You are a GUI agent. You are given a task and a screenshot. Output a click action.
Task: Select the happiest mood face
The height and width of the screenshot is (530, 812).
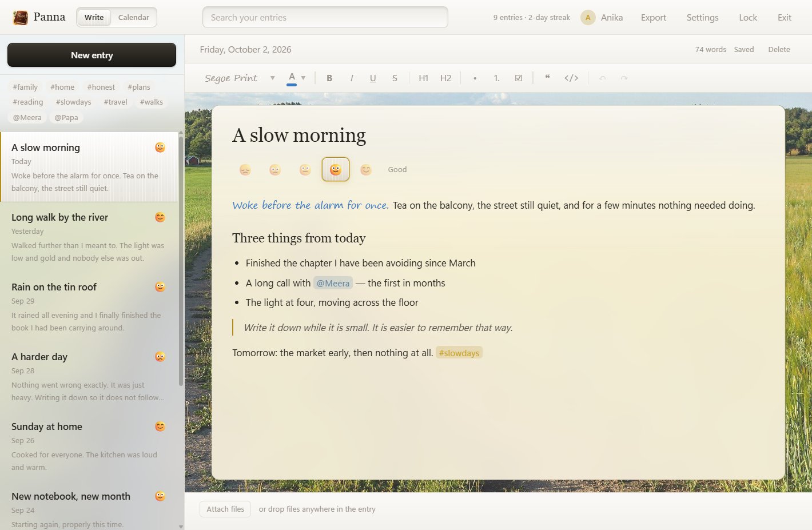[366, 169]
